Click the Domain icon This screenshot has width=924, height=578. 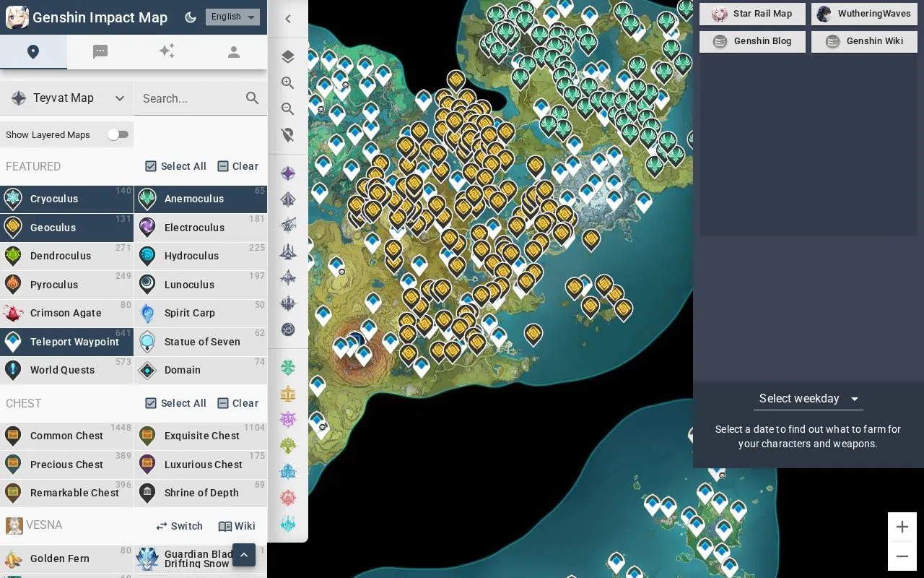pos(147,370)
